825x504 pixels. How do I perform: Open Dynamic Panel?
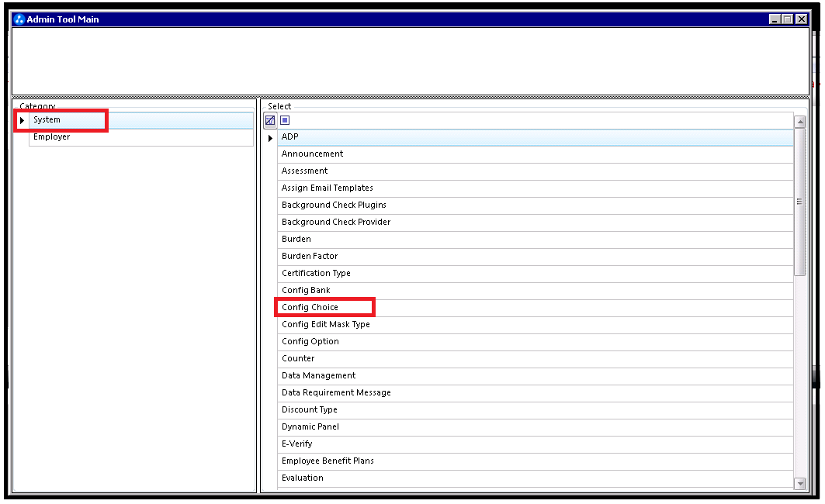click(535, 427)
